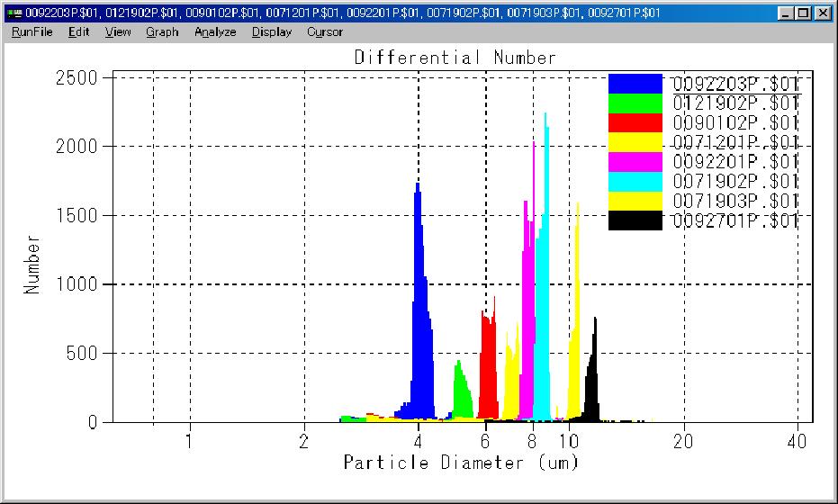838x504 pixels.
Task: Open the Edit menu
Action: [78, 32]
